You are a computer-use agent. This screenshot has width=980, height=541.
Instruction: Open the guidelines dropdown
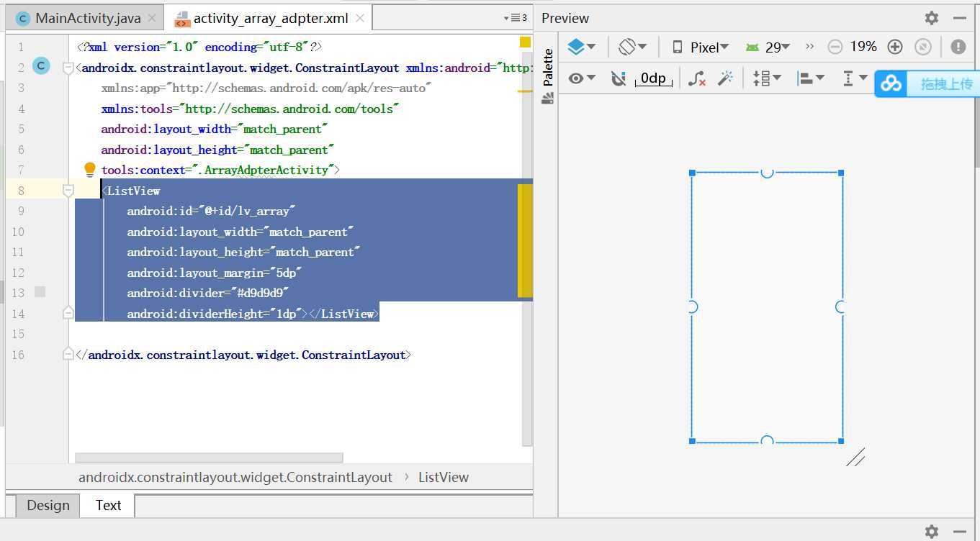(855, 78)
